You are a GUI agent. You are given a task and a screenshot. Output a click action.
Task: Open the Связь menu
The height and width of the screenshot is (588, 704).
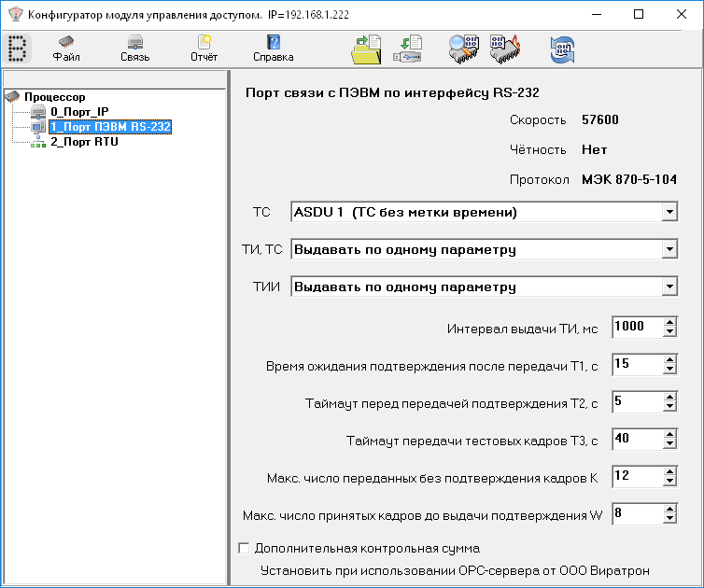pyautogui.click(x=134, y=49)
